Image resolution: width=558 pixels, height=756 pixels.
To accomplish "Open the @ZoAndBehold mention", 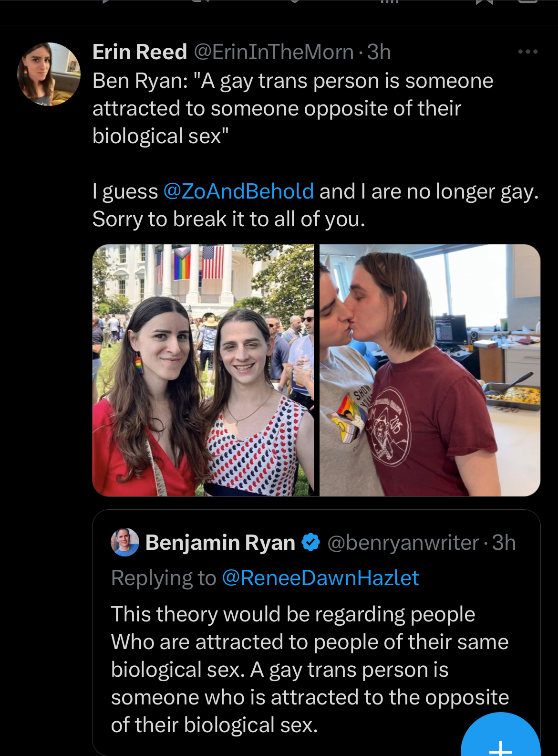I will 238,191.
